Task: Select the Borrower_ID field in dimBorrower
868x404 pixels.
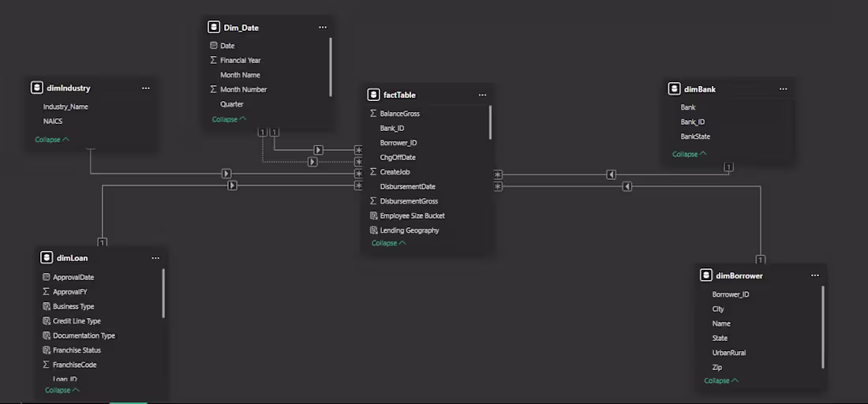Action: point(731,294)
